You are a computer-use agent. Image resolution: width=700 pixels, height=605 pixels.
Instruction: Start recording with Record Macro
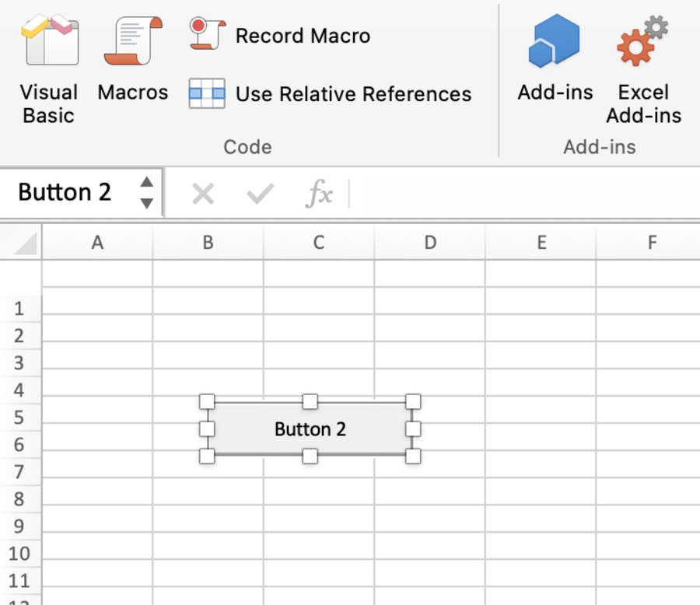pyautogui.click(x=280, y=35)
